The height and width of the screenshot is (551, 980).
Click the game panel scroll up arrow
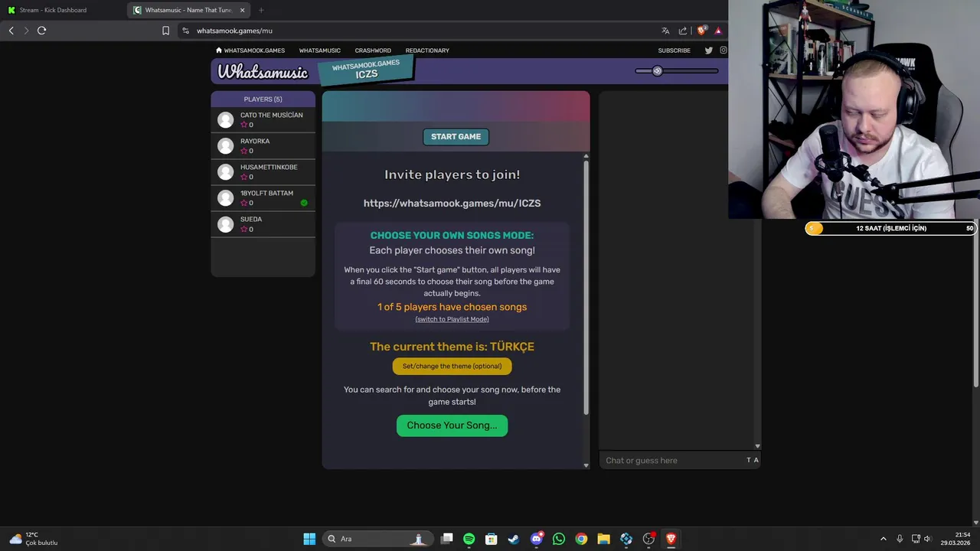[x=586, y=156]
